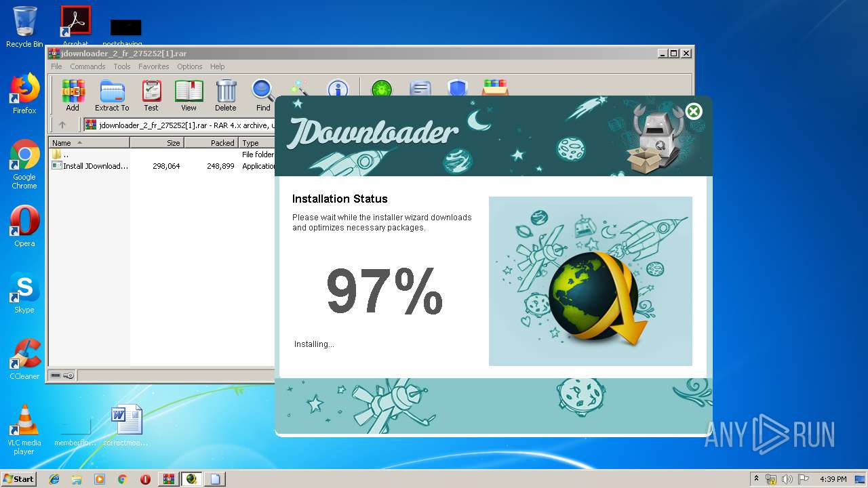This screenshot has width=868, height=488.
Task: Close the JDownloader installer with the X icon
Action: click(694, 111)
